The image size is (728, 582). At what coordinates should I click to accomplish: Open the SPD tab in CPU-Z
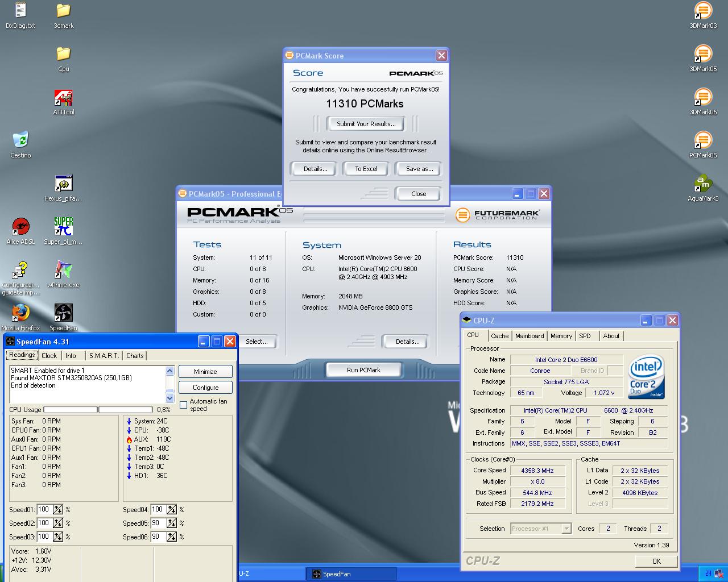[x=585, y=336]
